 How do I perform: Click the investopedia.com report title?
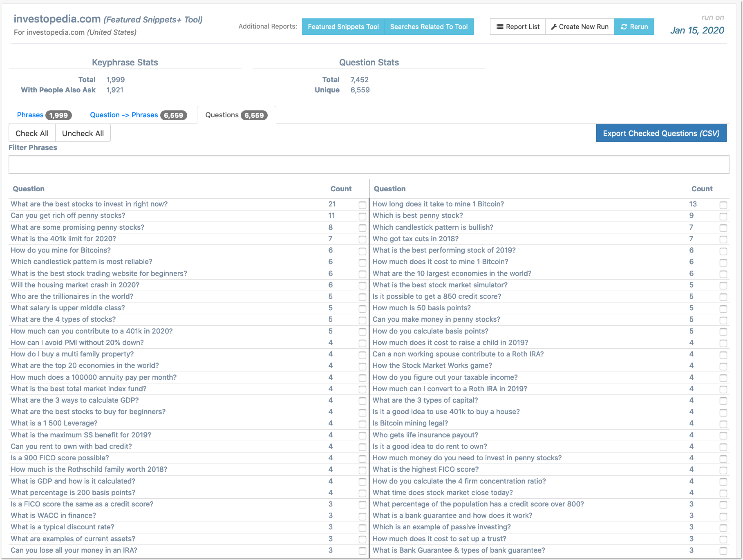pyautogui.click(x=57, y=19)
